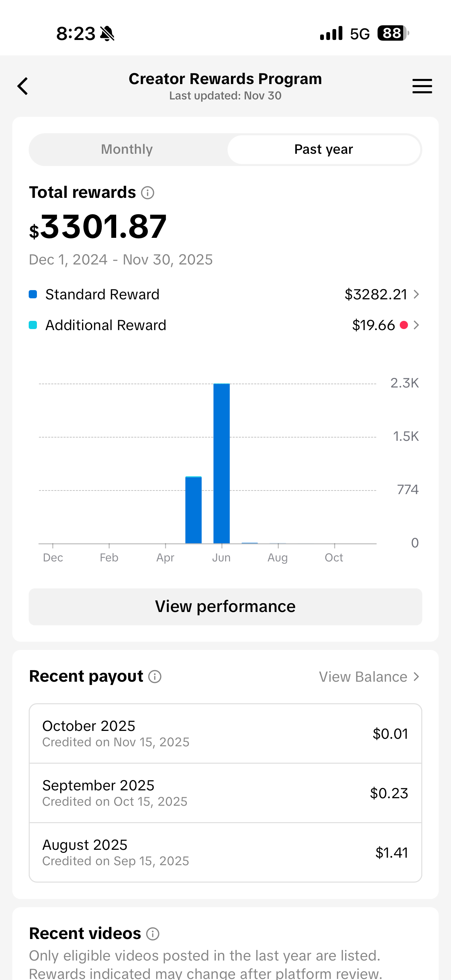Image resolution: width=451 pixels, height=980 pixels.
Task: Tap the Recent videos info icon
Action: coord(153,934)
